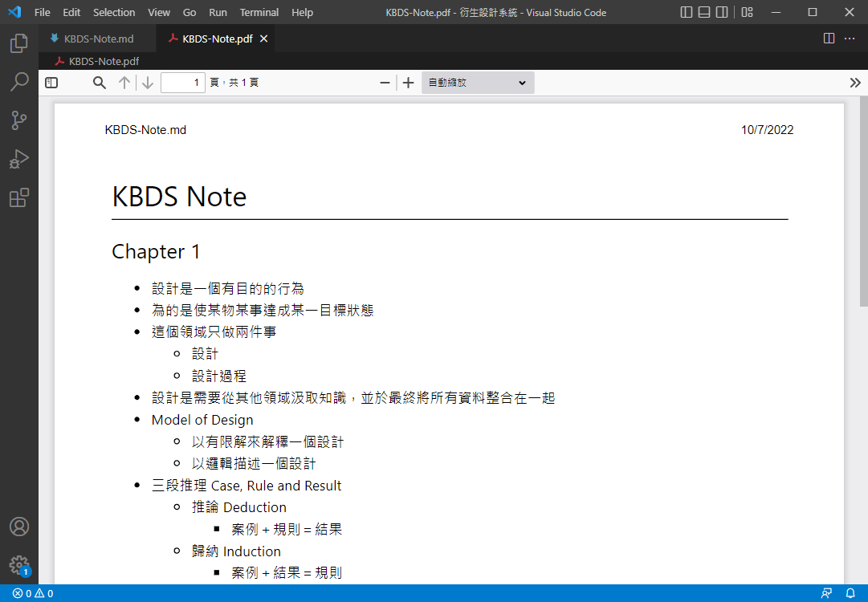Open the notifications bell in status bar
The image size is (868, 602).
pos(850,594)
